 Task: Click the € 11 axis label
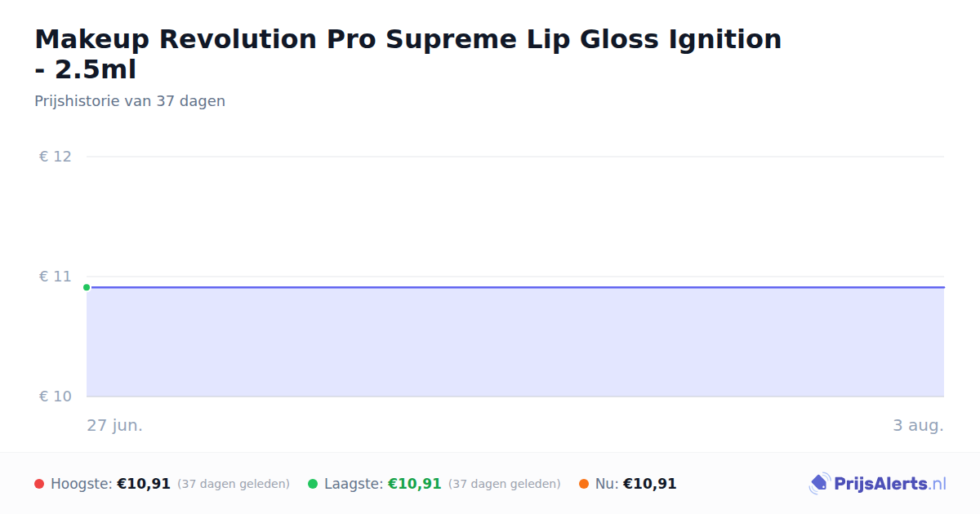tap(56, 277)
